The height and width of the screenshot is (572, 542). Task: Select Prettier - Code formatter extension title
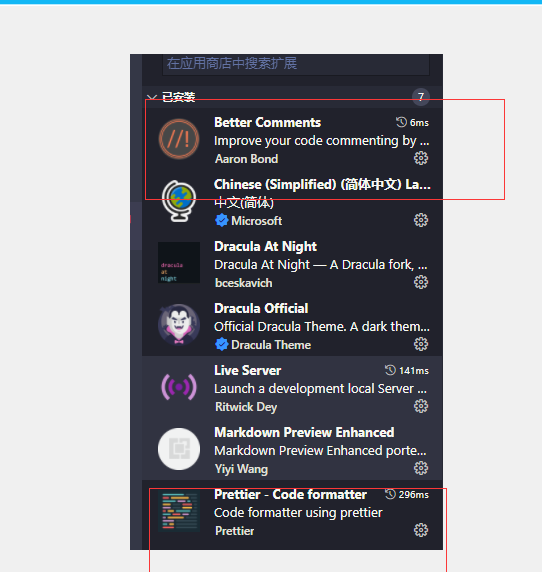[x=290, y=495]
